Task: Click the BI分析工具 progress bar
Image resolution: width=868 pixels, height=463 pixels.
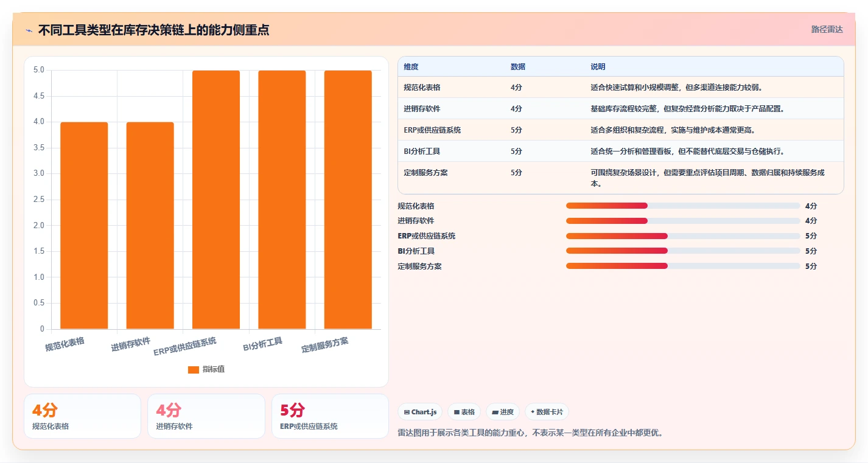Action: 683,251
